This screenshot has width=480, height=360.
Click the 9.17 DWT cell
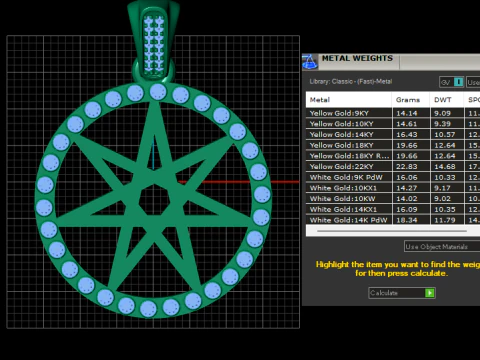tap(447, 188)
